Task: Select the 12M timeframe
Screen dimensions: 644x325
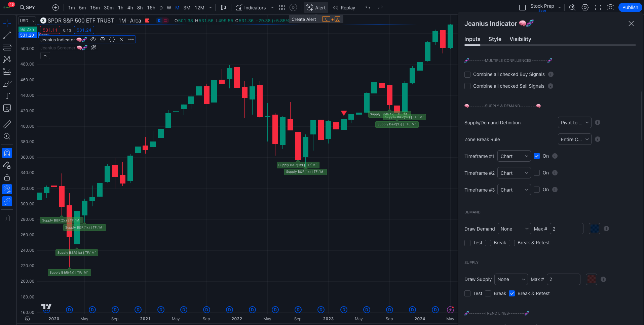Action: pos(199,7)
